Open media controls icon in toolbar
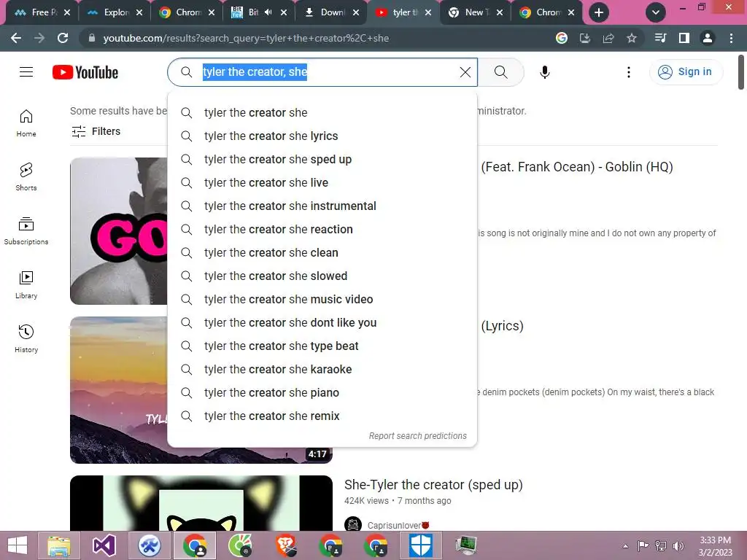The width and height of the screenshot is (747, 560). pyautogui.click(x=661, y=38)
